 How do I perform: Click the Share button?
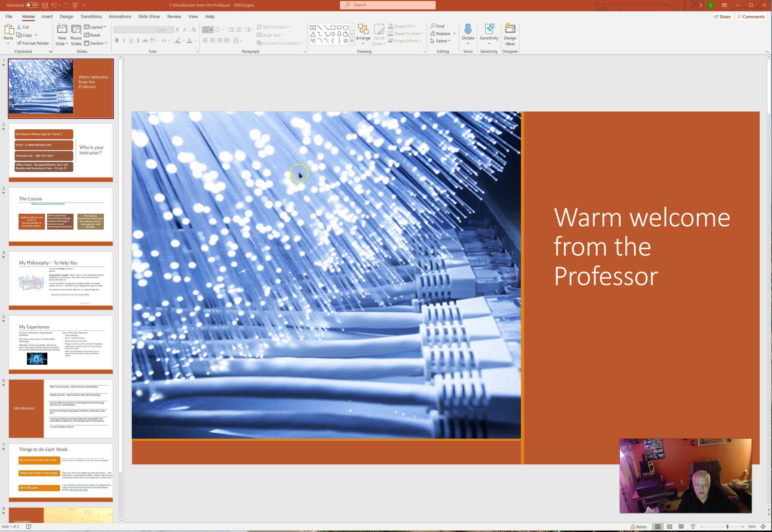pos(722,17)
